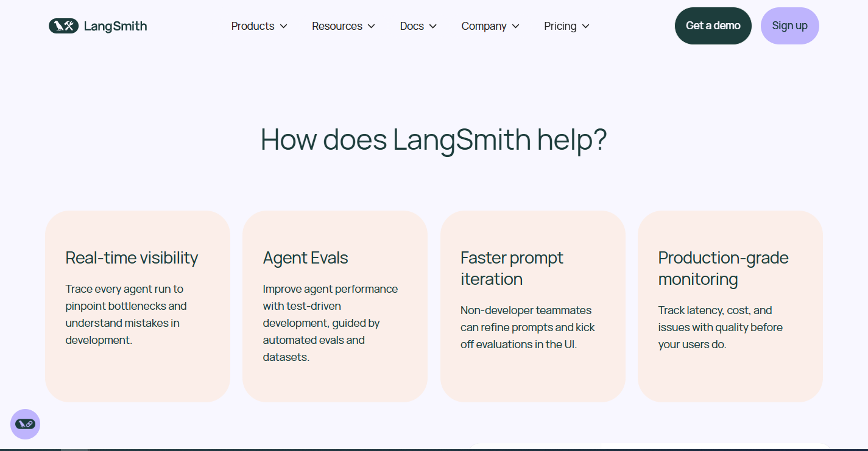Click the Sign up button

pyautogui.click(x=790, y=26)
